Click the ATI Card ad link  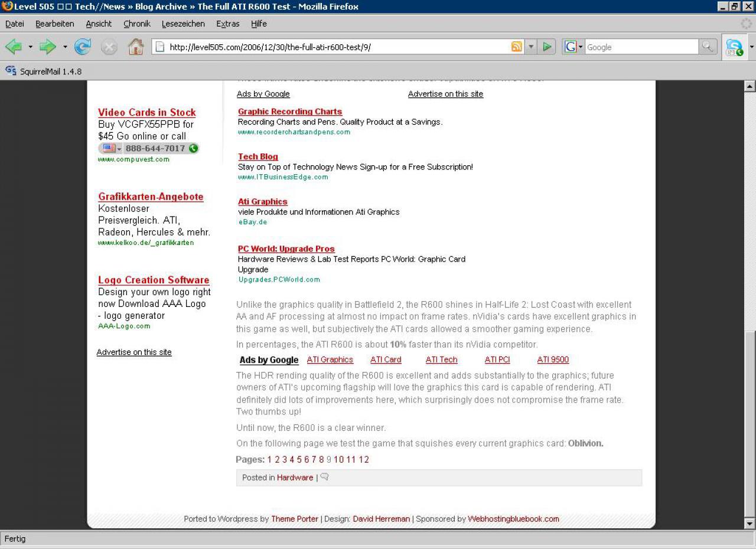(386, 360)
